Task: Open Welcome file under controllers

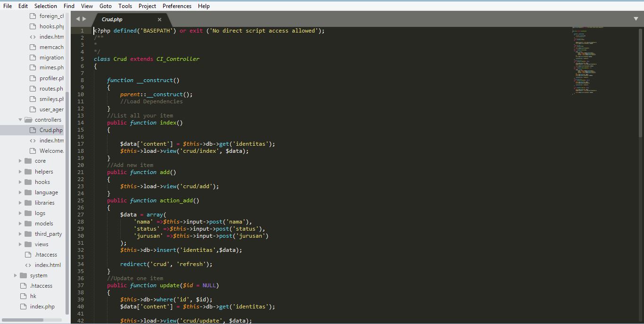Action: (x=51, y=151)
